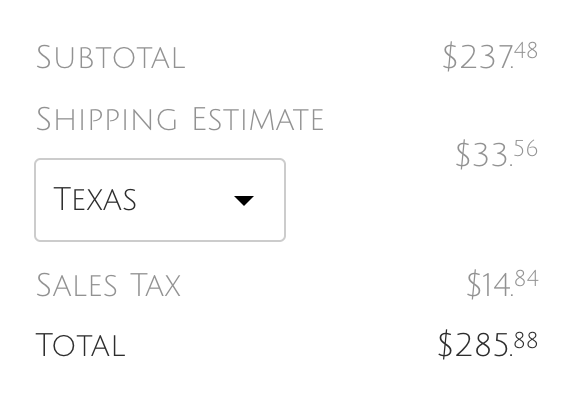Click the $33.56 shipping amount
The height and width of the screenshot is (398, 582).
coord(497,154)
